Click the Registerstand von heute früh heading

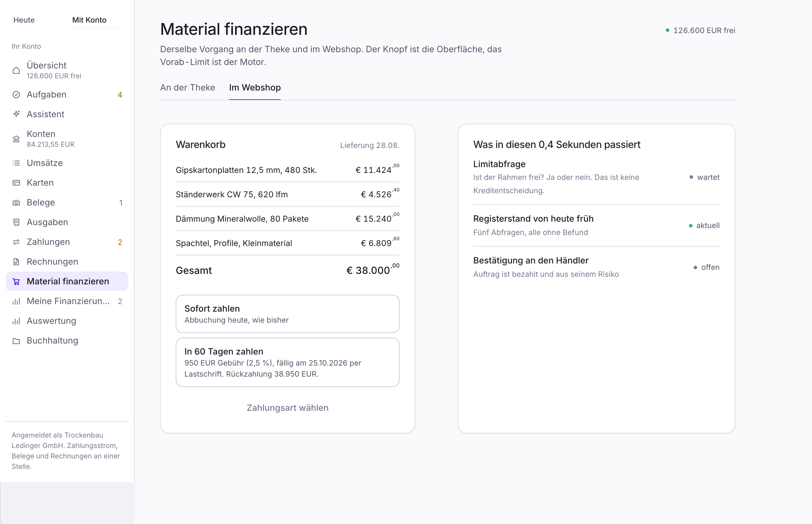[533, 218]
